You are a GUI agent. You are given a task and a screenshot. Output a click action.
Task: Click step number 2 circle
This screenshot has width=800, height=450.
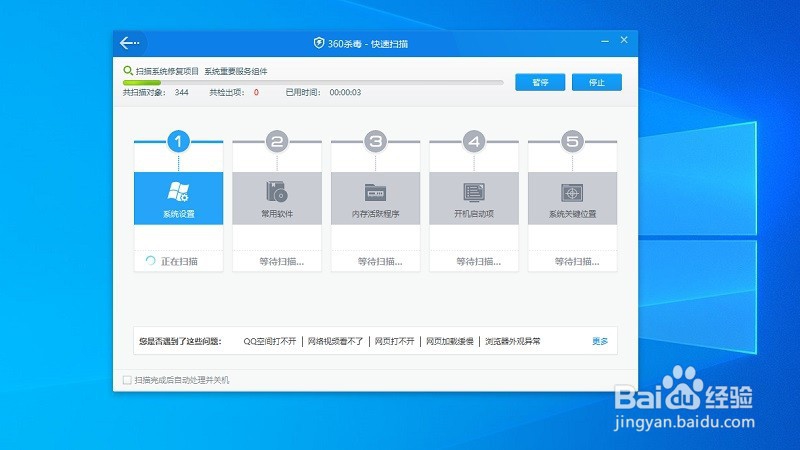pos(277,141)
